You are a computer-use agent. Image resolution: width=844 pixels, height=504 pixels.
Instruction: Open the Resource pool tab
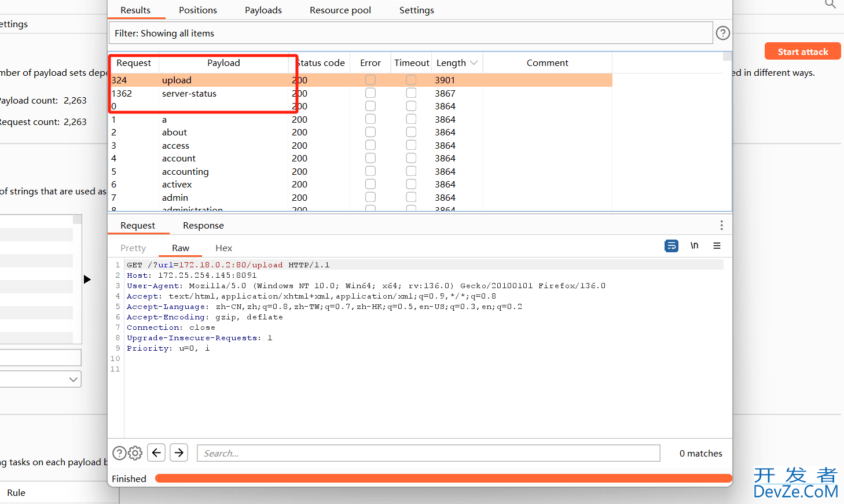(340, 10)
